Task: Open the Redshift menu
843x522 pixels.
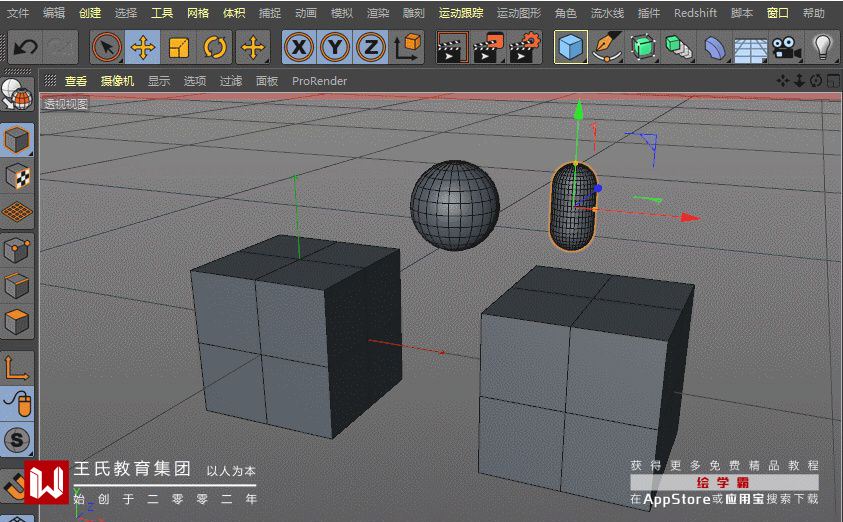Action: [695, 13]
